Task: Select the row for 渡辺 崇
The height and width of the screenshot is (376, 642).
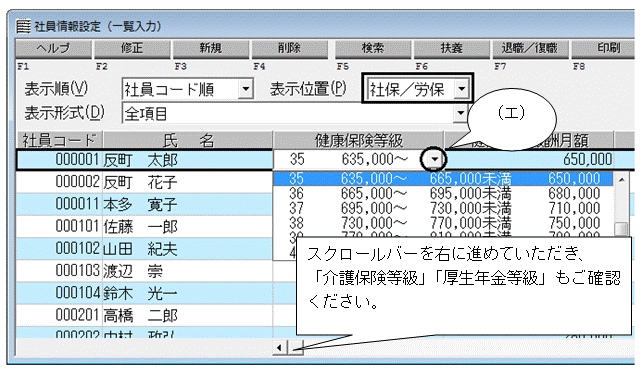Action: 145,271
